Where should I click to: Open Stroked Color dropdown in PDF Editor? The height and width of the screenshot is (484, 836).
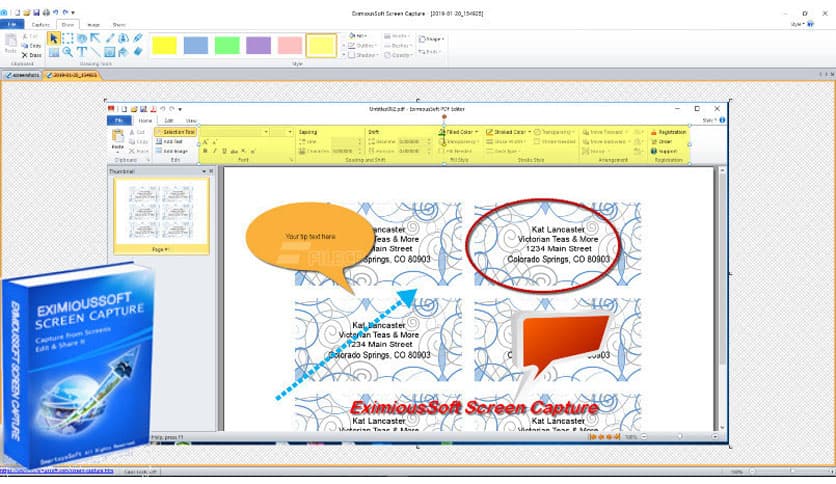coord(507,132)
